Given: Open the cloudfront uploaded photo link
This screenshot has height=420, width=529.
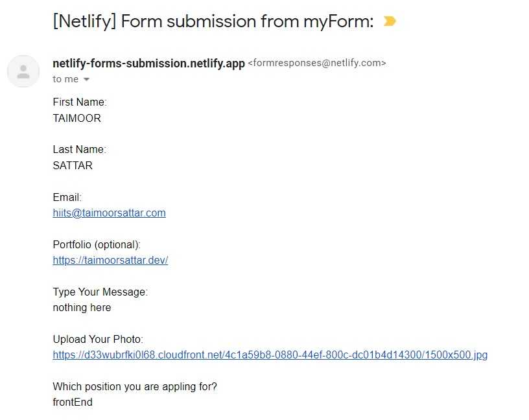Looking at the screenshot, I should pyautogui.click(x=270, y=355).
